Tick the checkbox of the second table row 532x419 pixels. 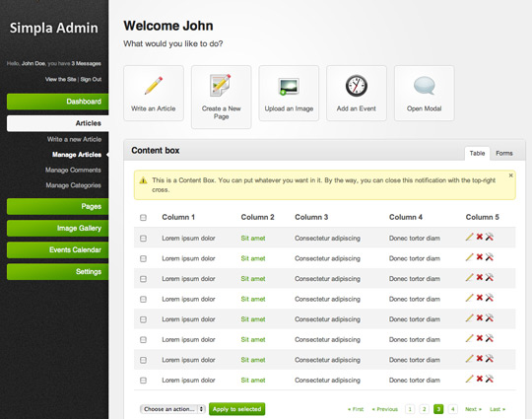(143, 258)
